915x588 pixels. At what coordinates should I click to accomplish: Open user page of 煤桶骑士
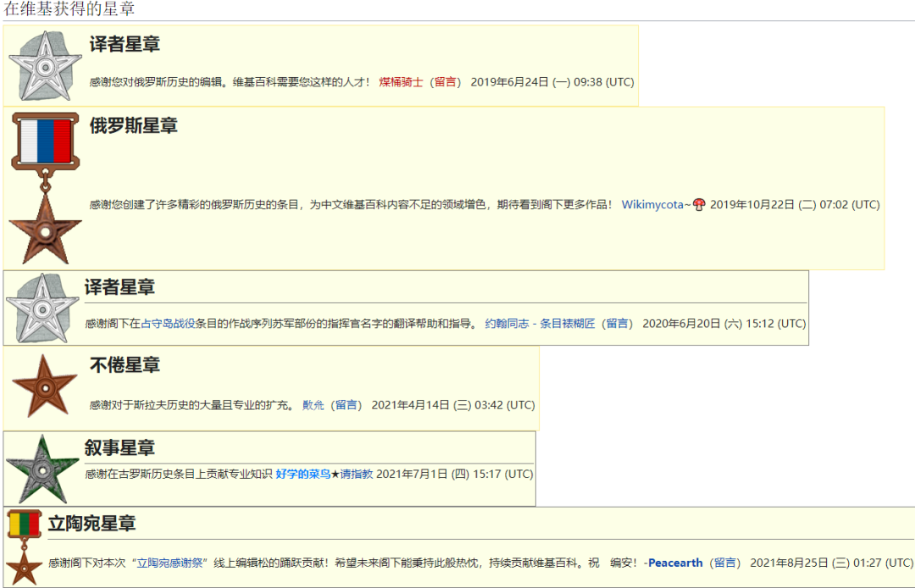click(x=401, y=82)
